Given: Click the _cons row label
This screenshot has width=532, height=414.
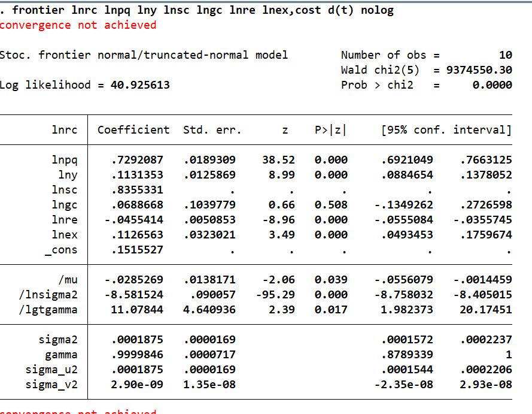Looking at the screenshot, I should coord(61,250).
